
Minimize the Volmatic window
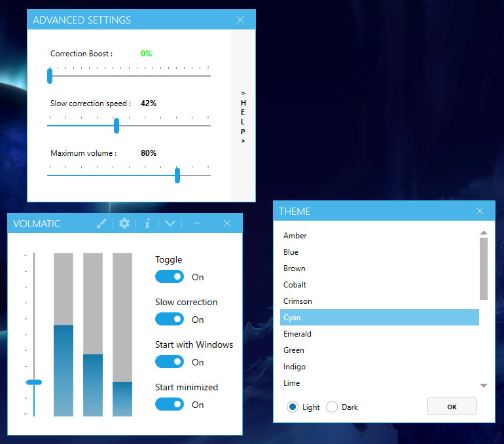click(x=197, y=223)
